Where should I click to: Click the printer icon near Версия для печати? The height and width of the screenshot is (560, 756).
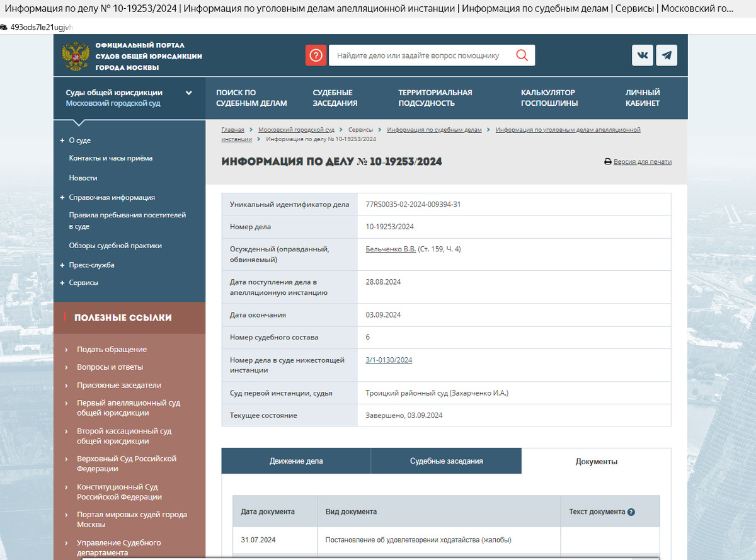click(x=608, y=162)
